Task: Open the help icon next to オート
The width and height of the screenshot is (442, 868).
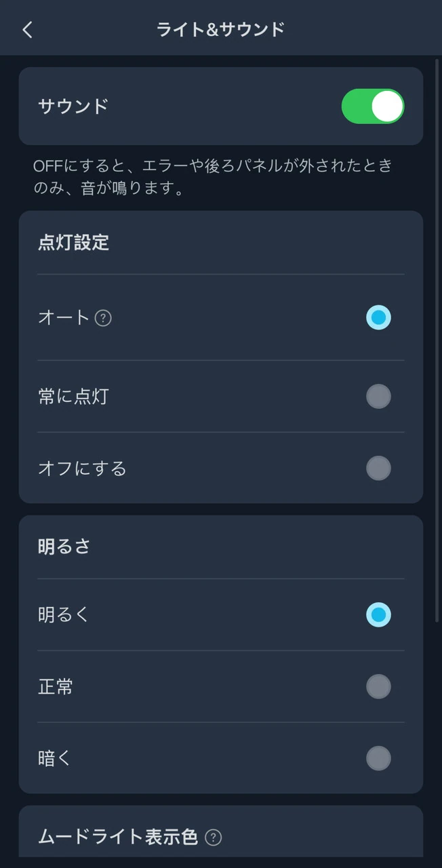Action: point(103,317)
